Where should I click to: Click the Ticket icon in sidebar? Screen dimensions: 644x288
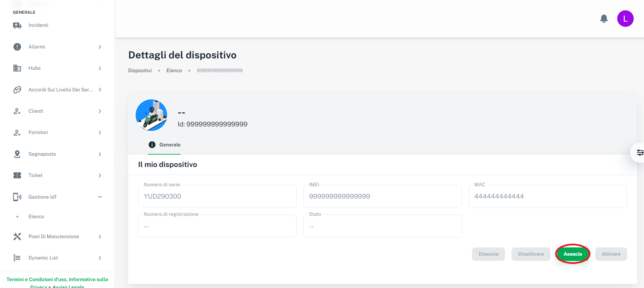[17, 175]
